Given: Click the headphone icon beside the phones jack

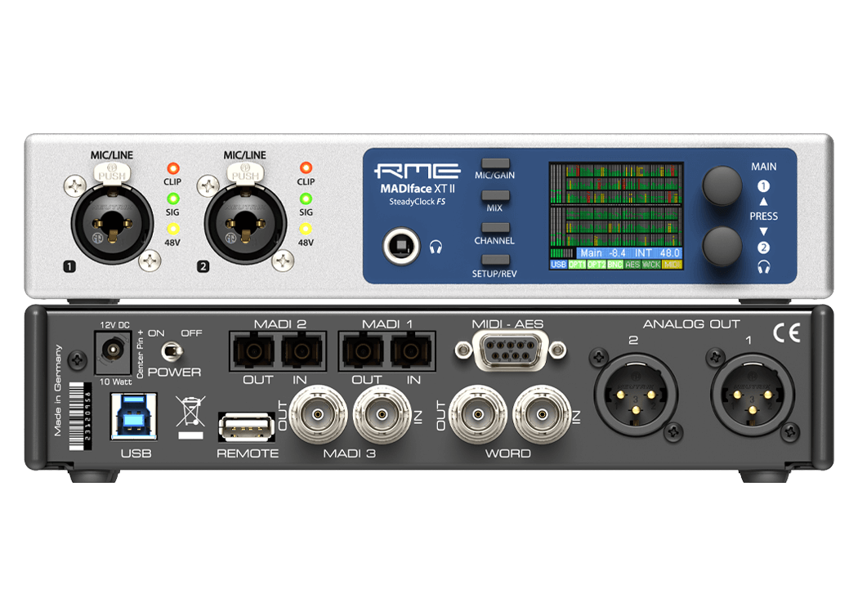Looking at the screenshot, I should (436, 246).
